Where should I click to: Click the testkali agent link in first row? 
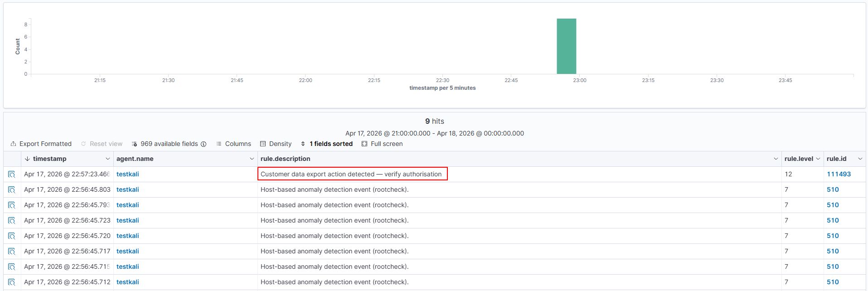(x=128, y=174)
